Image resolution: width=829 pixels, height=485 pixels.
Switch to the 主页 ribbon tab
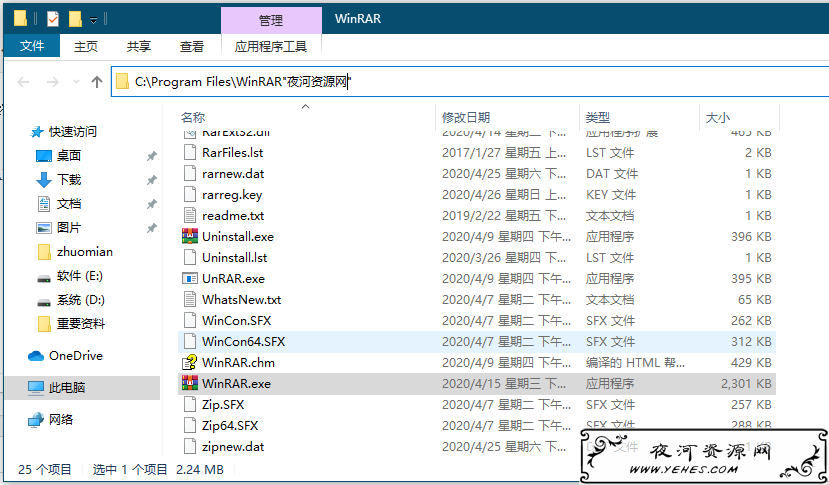pos(86,47)
